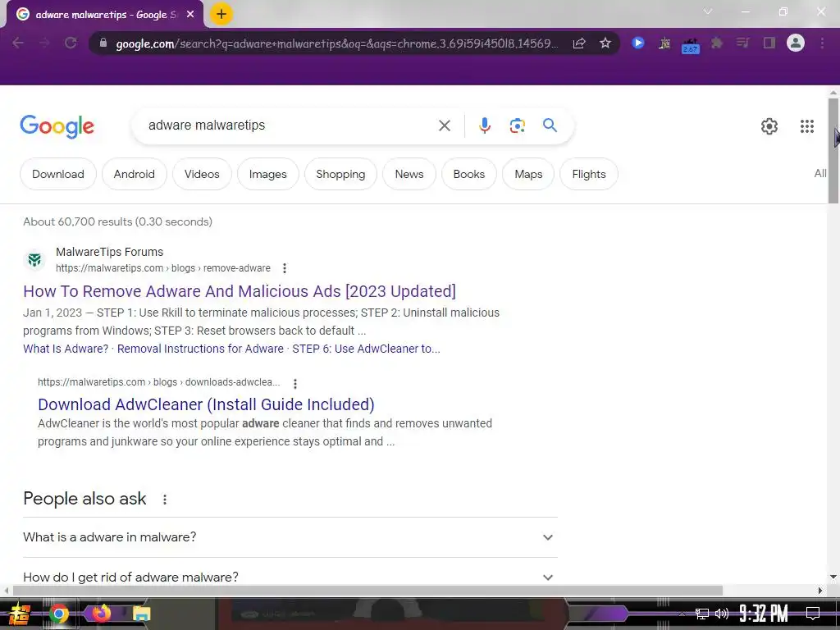Click the address bar URL
The width and height of the screenshot is (840, 630).
coord(337,43)
